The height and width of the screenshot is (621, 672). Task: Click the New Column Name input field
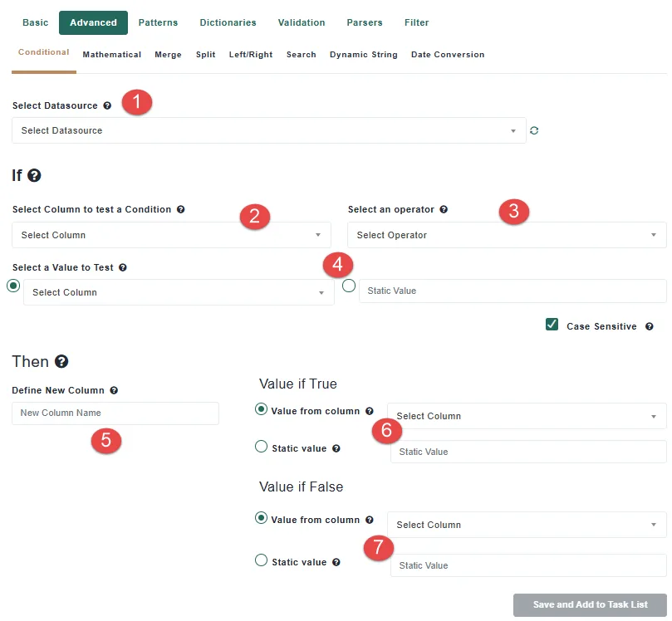tap(115, 413)
